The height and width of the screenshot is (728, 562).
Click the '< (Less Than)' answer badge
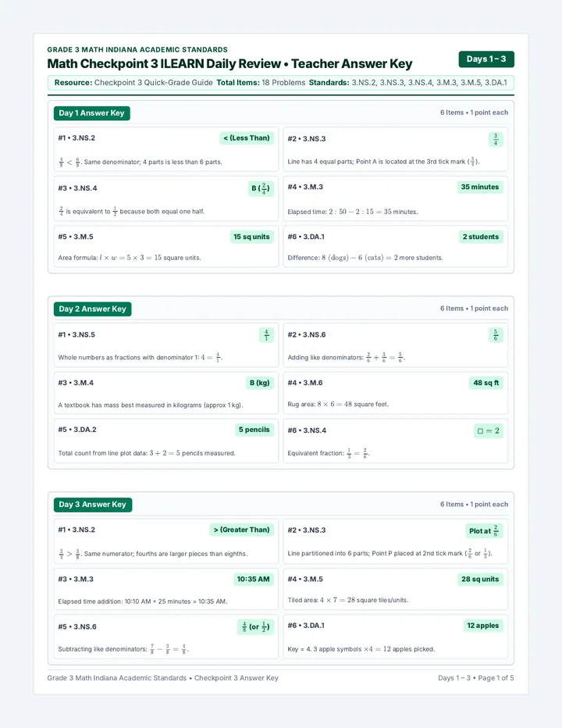click(247, 138)
